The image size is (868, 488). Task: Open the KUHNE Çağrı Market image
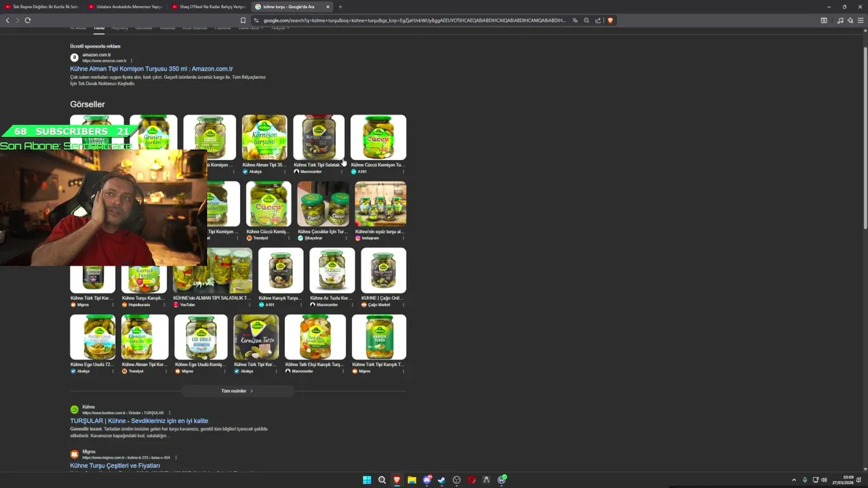point(384,270)
